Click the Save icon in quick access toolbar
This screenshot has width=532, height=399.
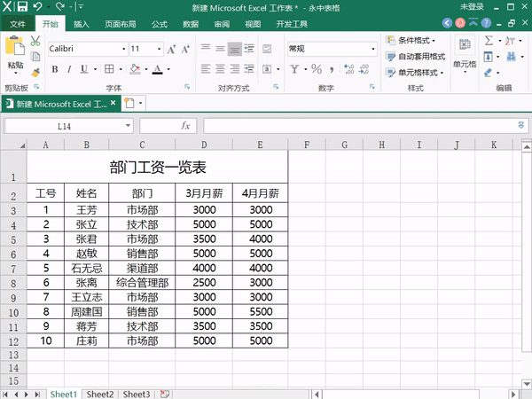(22, 6)
